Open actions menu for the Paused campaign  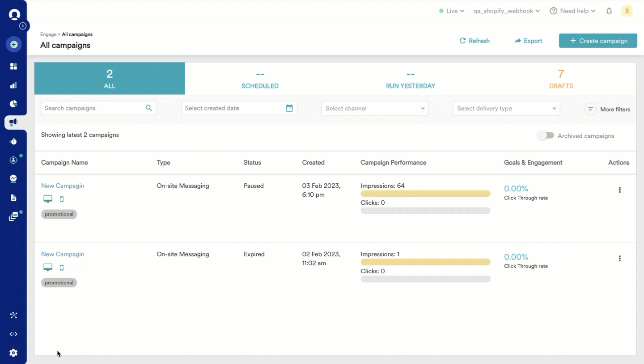click(x=619, y=190)
